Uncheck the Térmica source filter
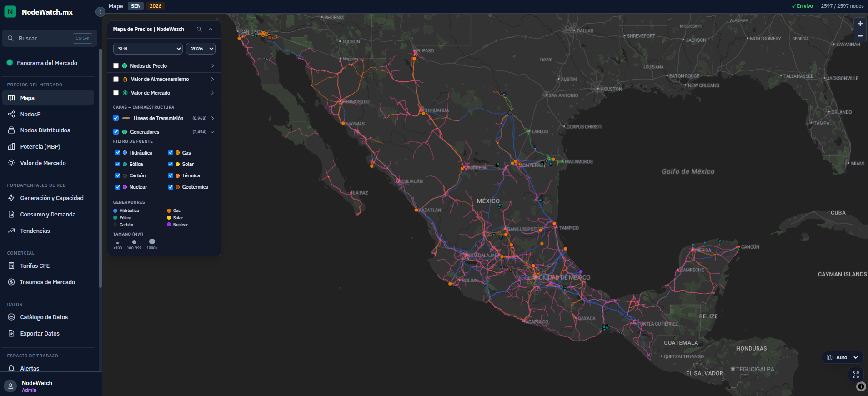 pyautogui.click(x=171, y=175)
